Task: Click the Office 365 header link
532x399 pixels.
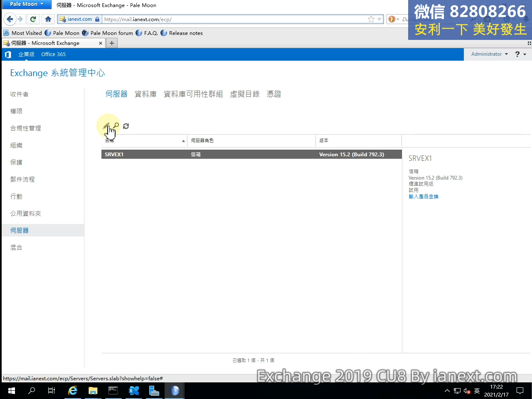Action: pos(53,54)
